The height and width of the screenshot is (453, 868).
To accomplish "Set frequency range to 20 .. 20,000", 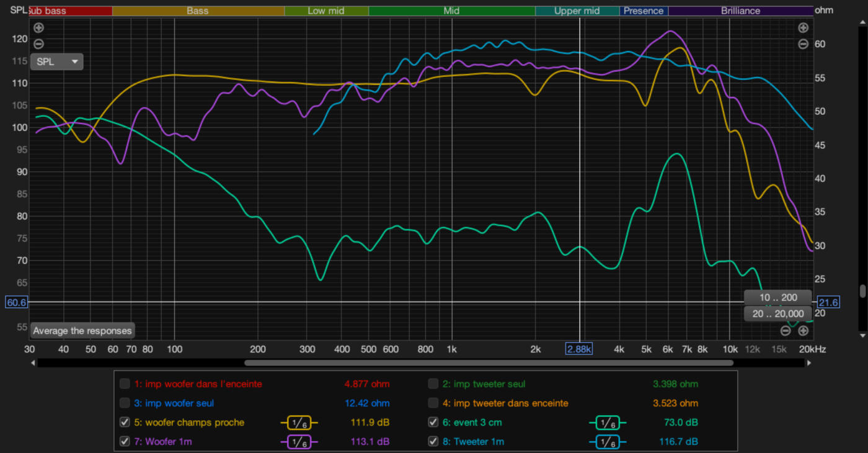I will (777, 314).
